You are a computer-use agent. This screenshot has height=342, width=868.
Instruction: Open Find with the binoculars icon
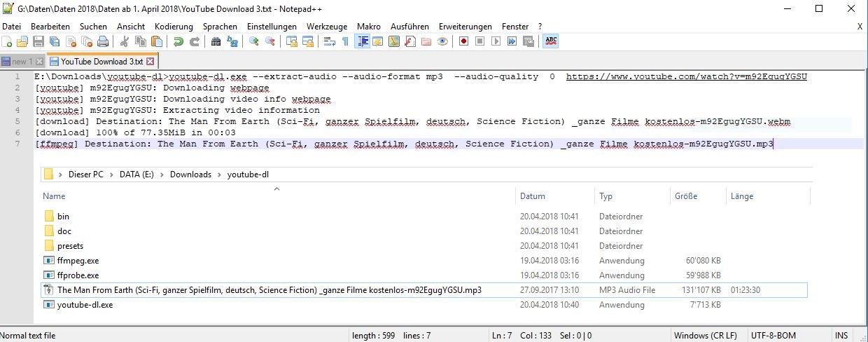pos(216,42)
